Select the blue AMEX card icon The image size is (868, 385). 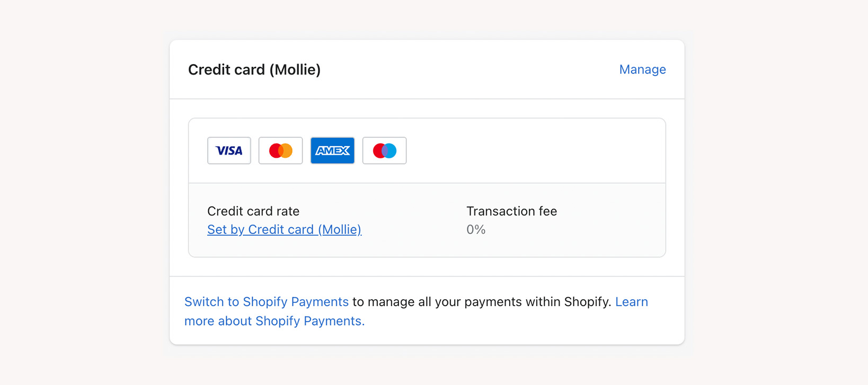point(332,150)
